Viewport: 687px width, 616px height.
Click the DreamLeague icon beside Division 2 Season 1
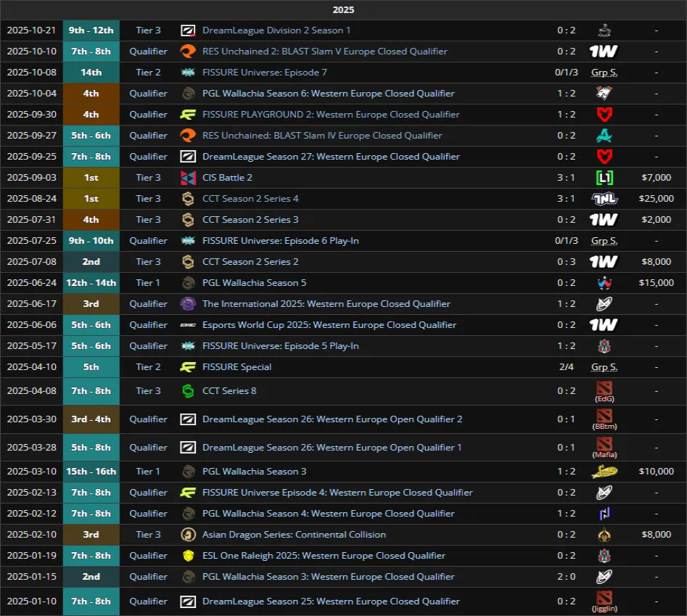[x=188, y=30]
